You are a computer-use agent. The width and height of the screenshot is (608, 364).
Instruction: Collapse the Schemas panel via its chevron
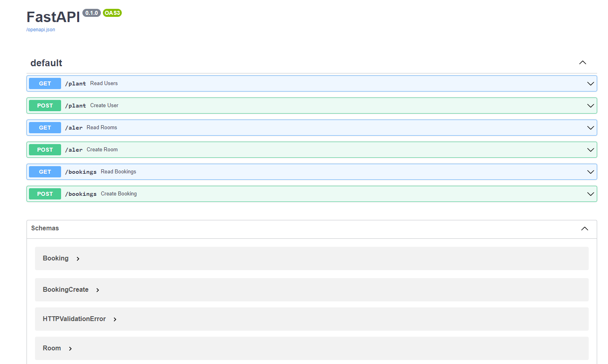click(584, 228)
